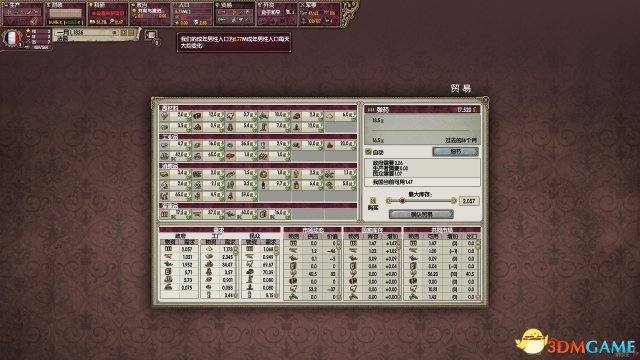Image resolution: width=640 pixels, height=360 pixels.
Task: Select the coal good in raw materials
Action: tap(308, 116)
